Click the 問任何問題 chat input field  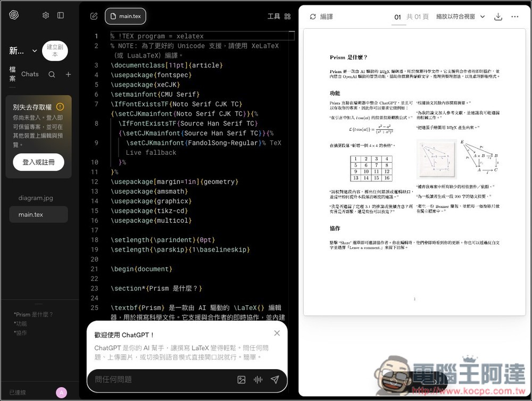click(162, 380)
